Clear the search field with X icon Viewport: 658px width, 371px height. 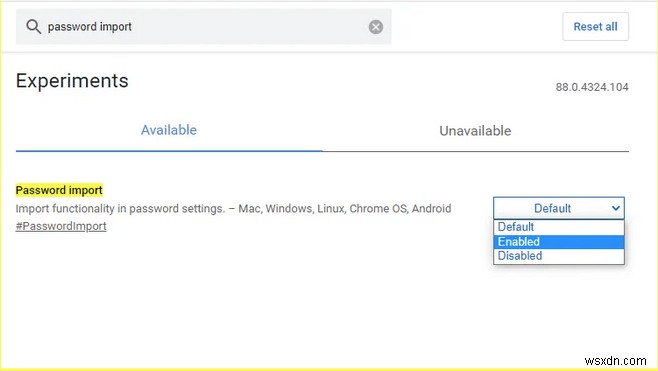pyautogui.click(x=376, y=27)
